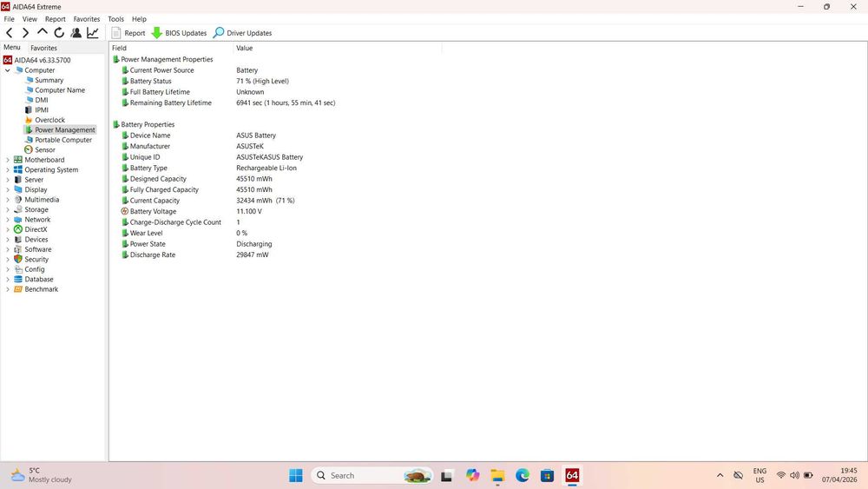Open BIOS Updates
Viewport: 868px width, 489px height.
(x=179, y=33)
